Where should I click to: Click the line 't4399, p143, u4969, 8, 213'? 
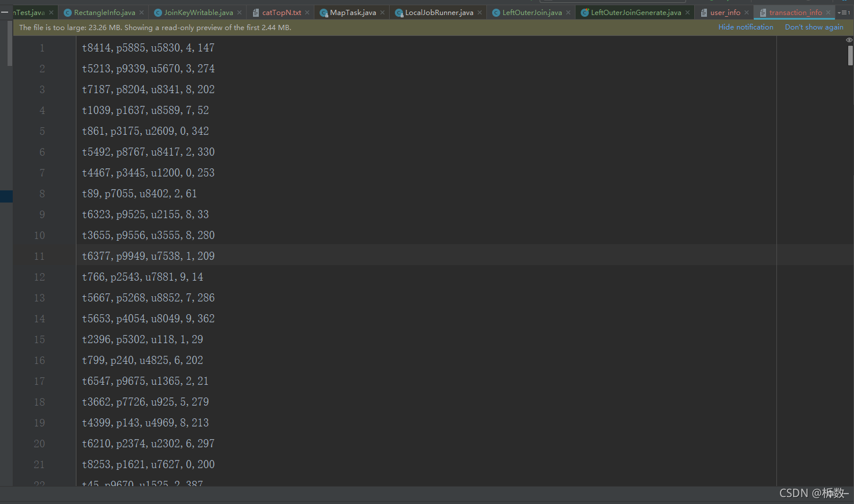(x=145, y=423)
